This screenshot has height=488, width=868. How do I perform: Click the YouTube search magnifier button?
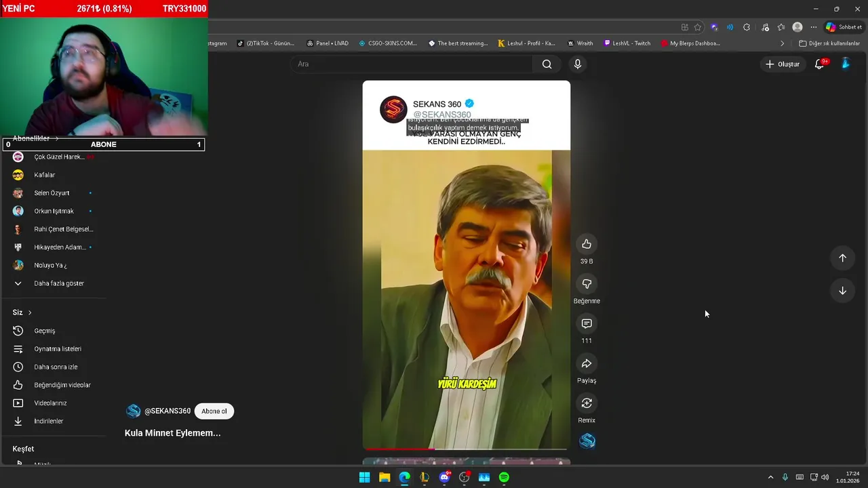point(547,64)
